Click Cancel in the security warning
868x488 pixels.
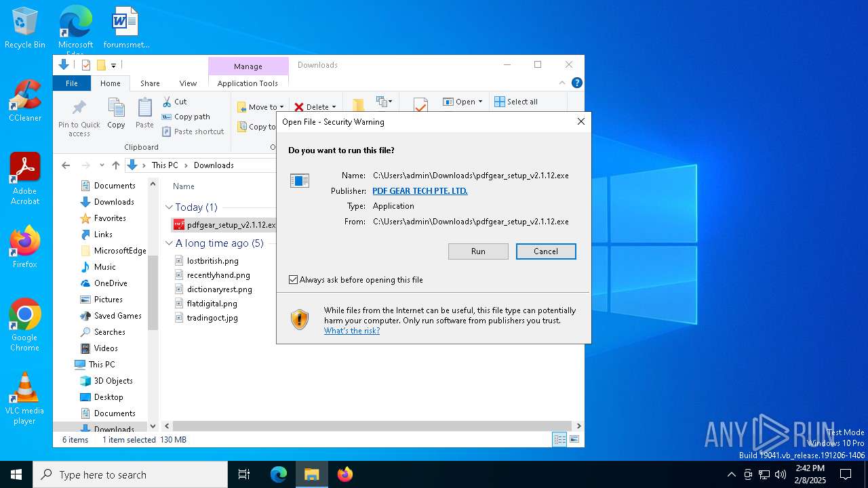546,251
